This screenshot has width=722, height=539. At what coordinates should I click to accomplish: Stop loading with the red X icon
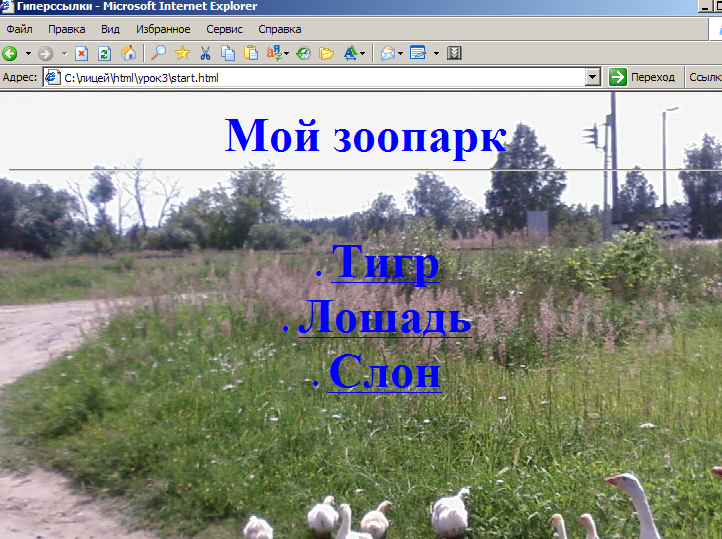[82, 53]
